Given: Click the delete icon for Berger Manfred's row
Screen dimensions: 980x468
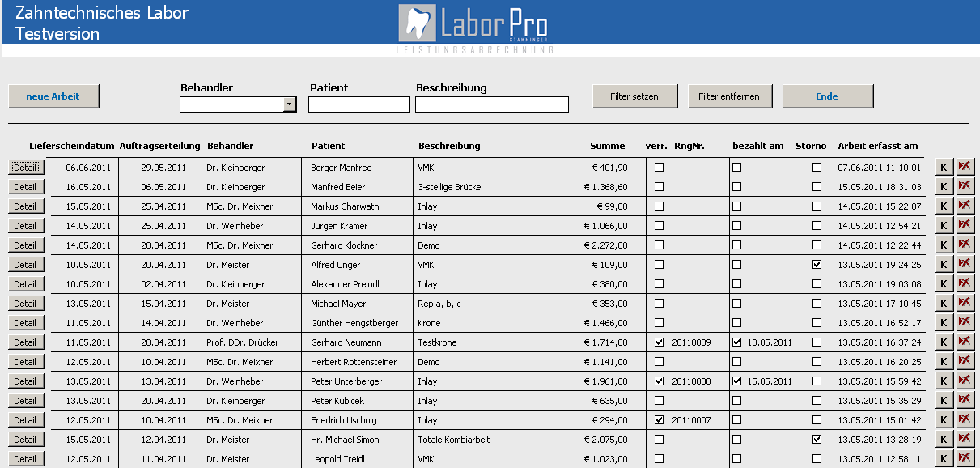Looking at the screenshot, I should point(965,167).
